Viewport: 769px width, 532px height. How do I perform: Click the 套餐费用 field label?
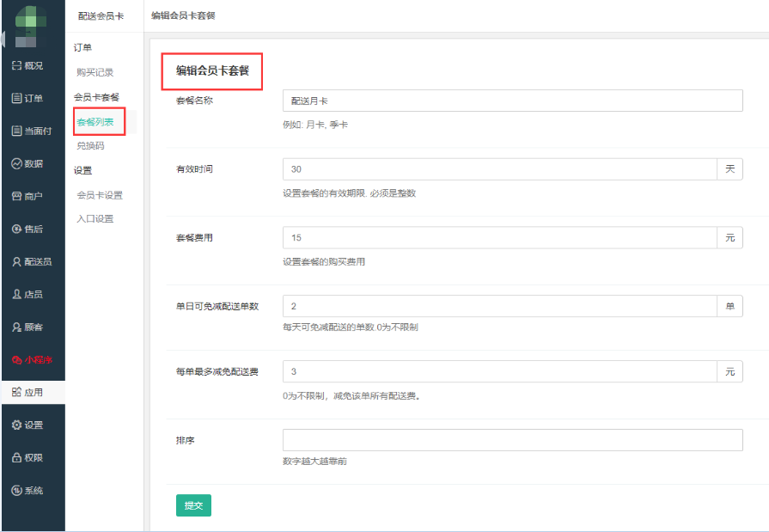(195, 238)
